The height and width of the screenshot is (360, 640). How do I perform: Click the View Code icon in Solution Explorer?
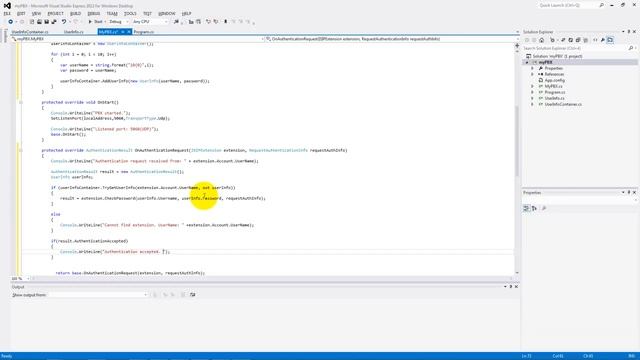click(x=595, y=40)
